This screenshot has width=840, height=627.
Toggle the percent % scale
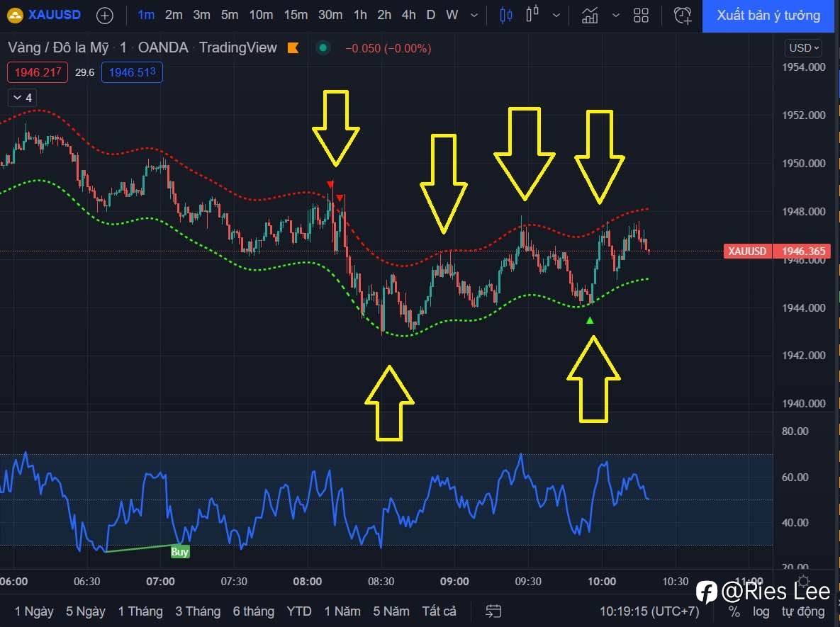coord(734,611)
